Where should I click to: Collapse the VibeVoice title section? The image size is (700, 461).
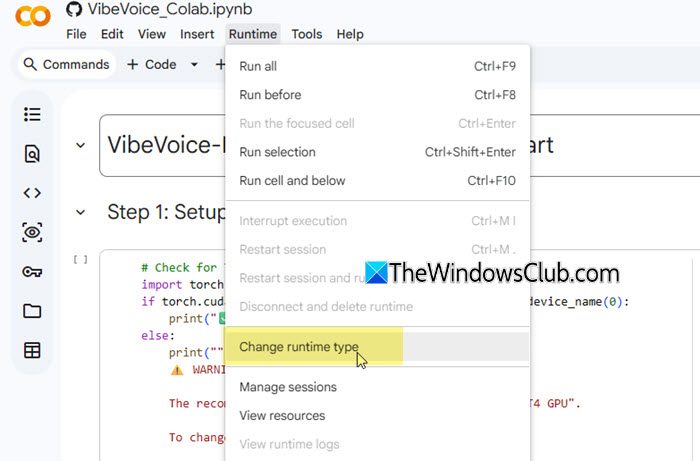tap(80, 145)
